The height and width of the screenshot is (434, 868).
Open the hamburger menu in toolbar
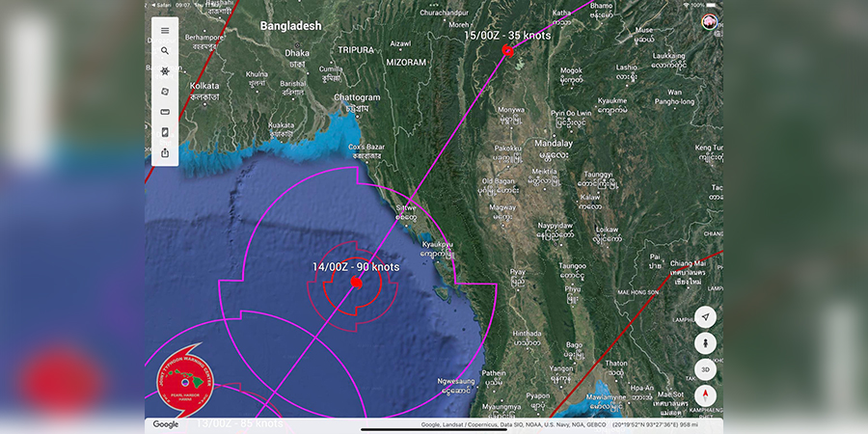coord(165,31)
